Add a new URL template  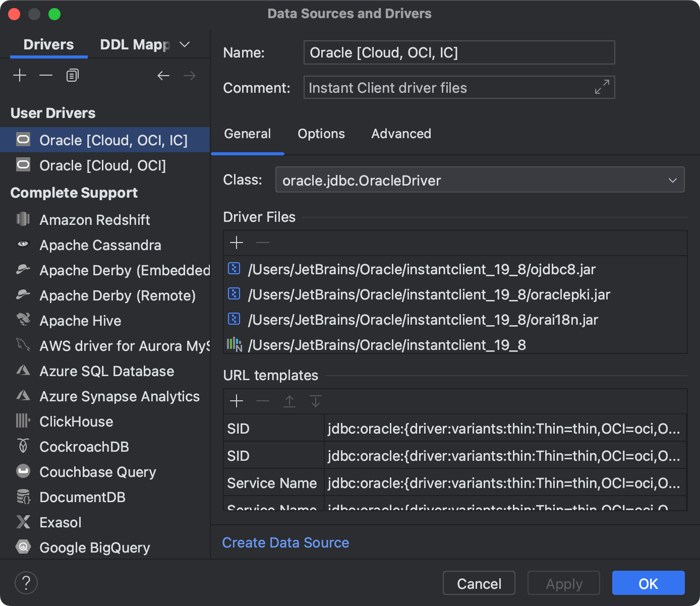click(236, 401)
